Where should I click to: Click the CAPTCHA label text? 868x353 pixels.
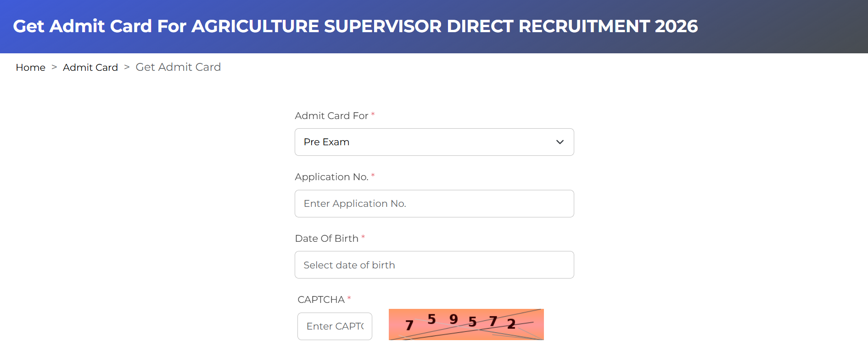321,299
